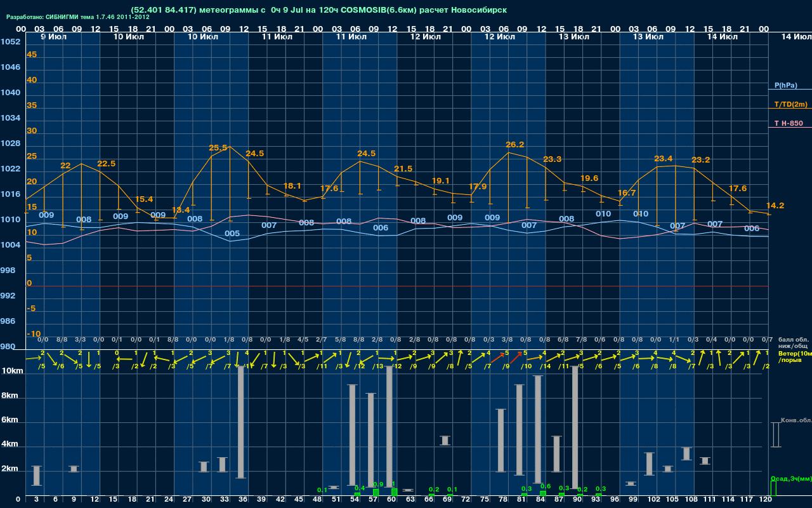812x508 pixels.
Task: Click the 23.3 temperature label
Action: [x=553, y=159]
